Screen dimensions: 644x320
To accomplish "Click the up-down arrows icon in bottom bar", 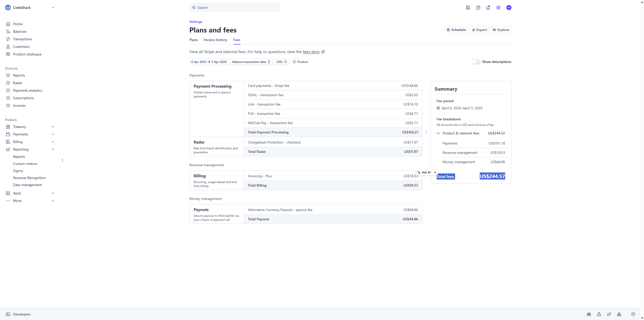I will point(609,314).
